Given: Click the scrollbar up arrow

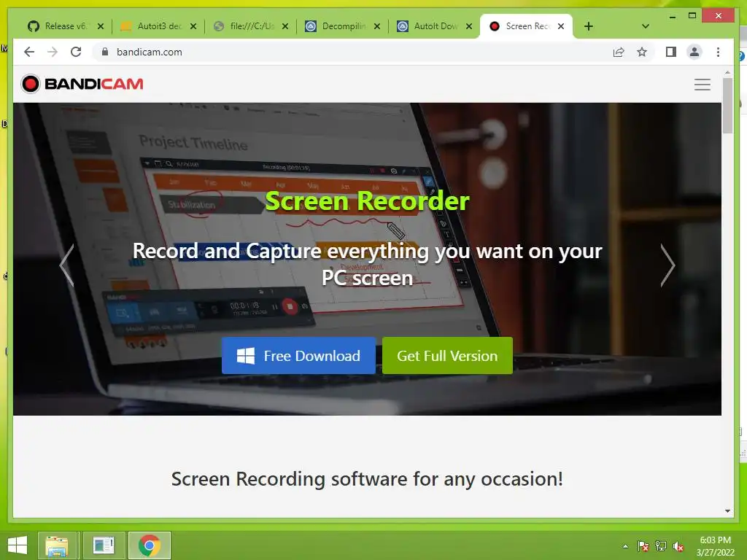Looking at the screenshot, I should [727, 72].
